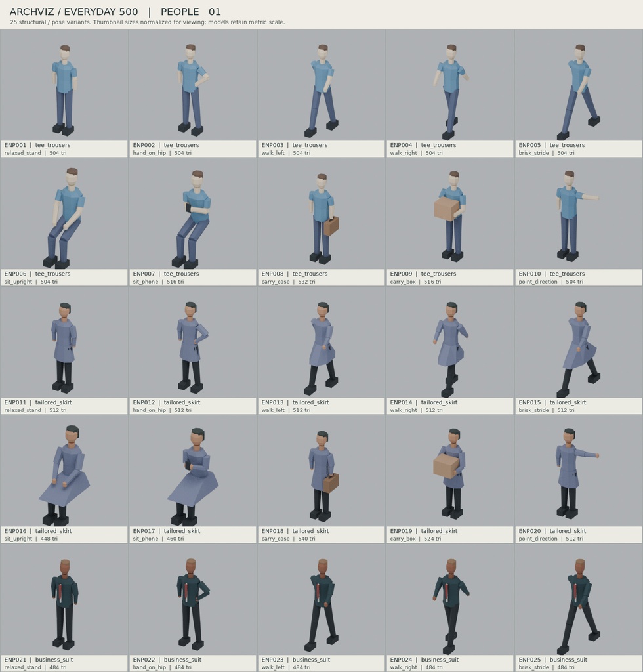
Task: Click the 'carry_case | 532 tri' caption text
Action: [x=288, y=282]
